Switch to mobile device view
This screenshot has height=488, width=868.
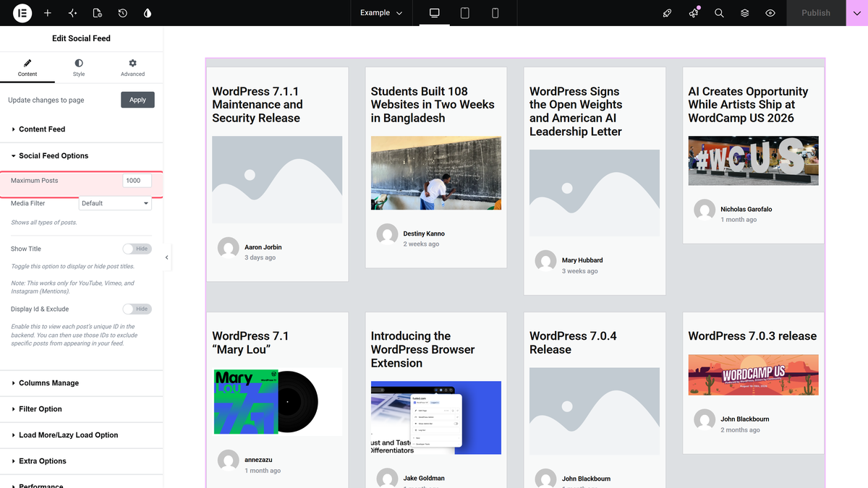point(495,13)
